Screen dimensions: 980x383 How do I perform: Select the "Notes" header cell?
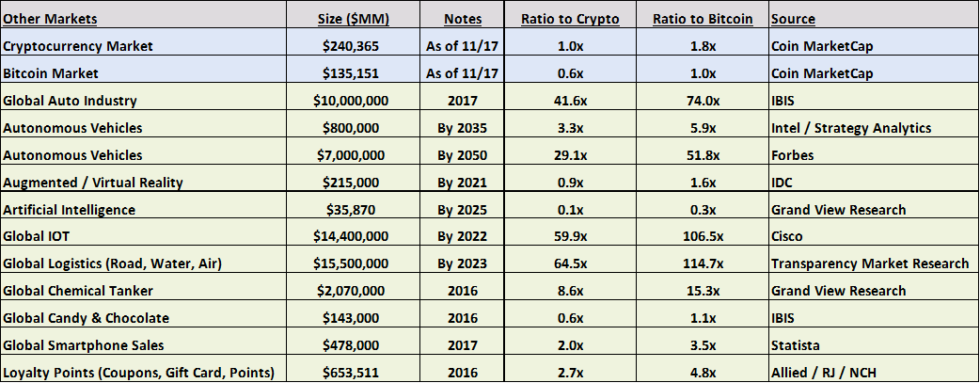coord(463,18)
